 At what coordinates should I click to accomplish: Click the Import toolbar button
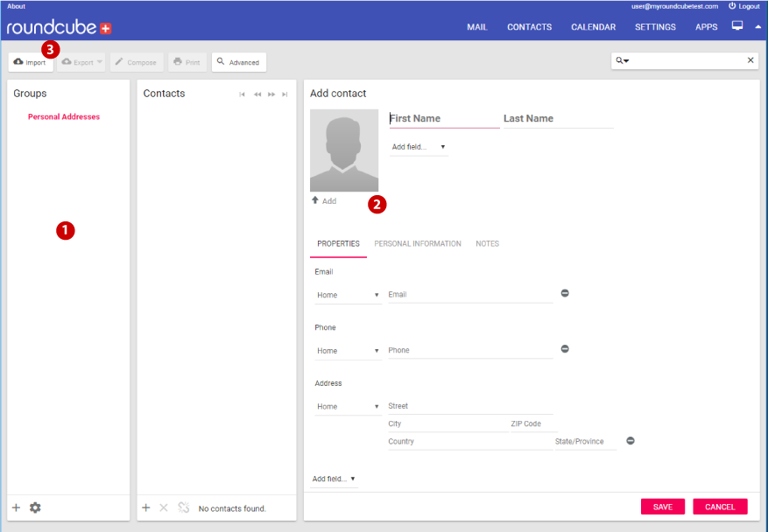tap(31, 62)
